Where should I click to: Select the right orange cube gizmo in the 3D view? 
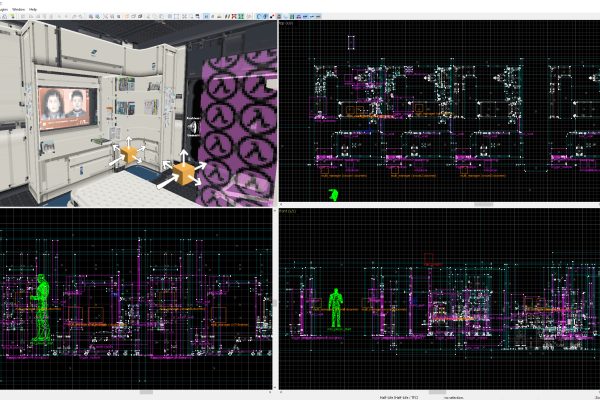pos(183,173)
